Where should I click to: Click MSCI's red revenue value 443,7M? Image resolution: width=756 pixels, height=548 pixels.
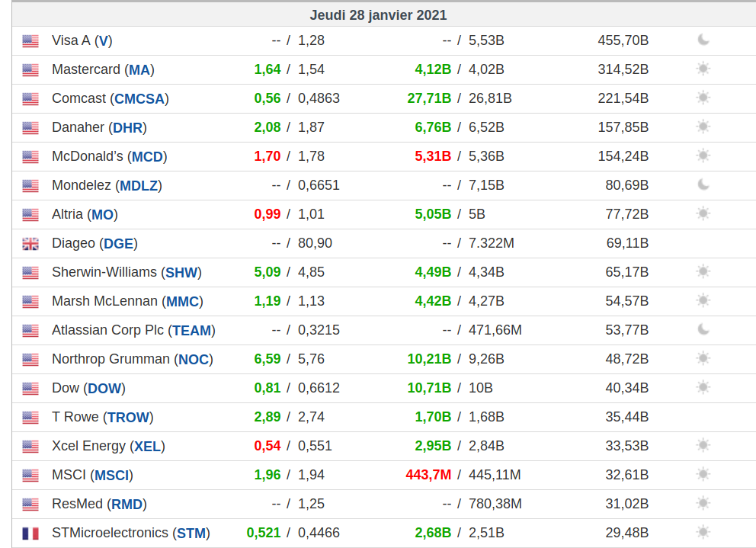pyautogui.click(x=428, y=475)
